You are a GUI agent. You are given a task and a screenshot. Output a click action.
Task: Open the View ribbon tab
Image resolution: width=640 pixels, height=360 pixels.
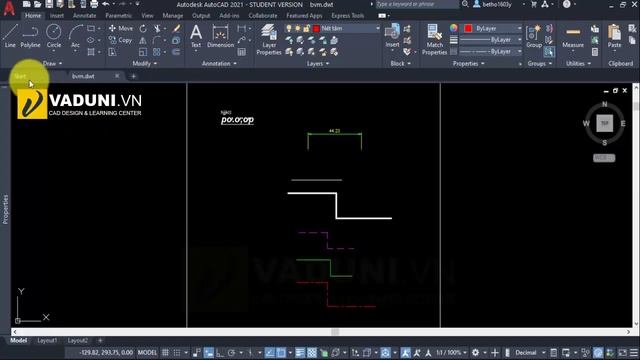click(147, 16)
